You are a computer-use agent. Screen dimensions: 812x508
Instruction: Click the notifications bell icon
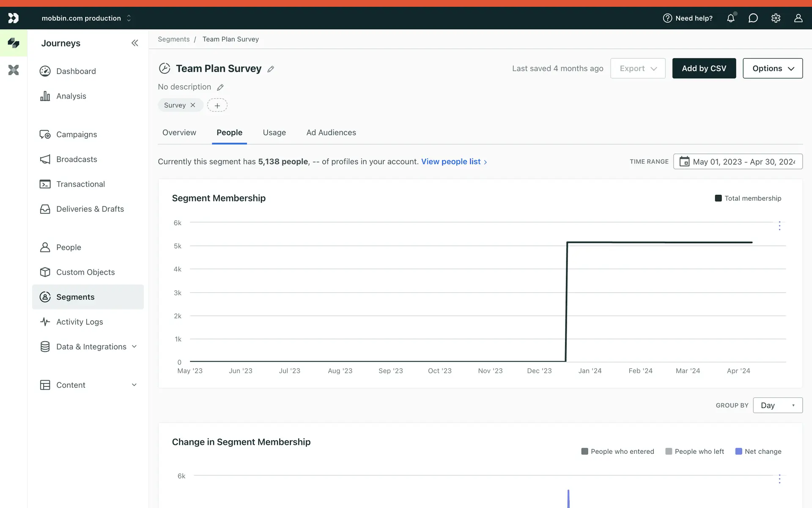[730, 18]
